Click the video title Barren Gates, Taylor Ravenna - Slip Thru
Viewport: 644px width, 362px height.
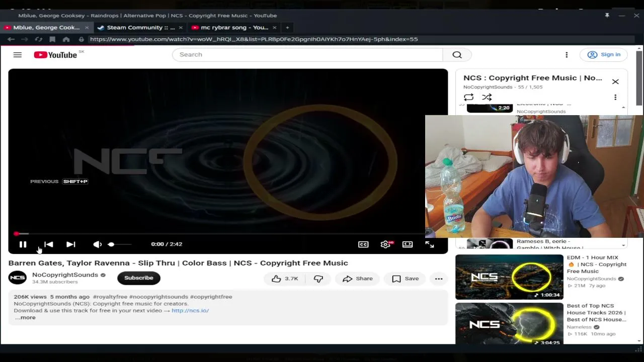click(178, 263)
